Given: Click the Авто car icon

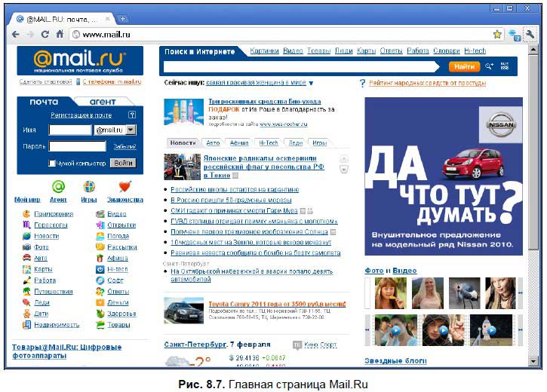Looking at the screenshot, I should point(26,258).
